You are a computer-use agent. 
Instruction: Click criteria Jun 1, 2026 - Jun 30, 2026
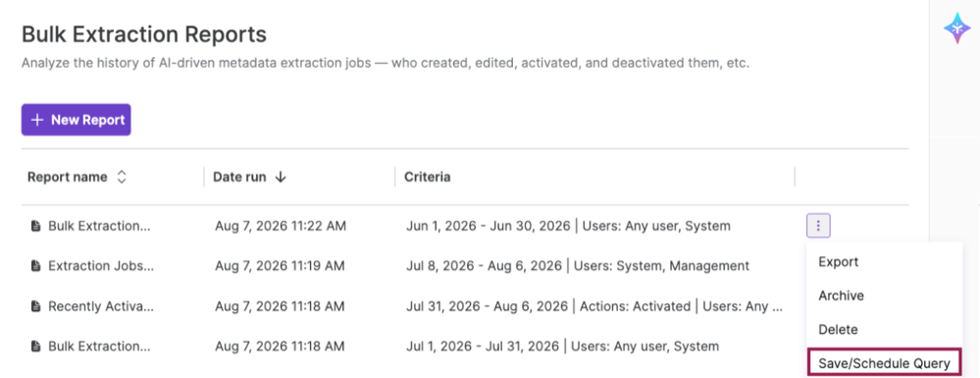click(567, 226)
